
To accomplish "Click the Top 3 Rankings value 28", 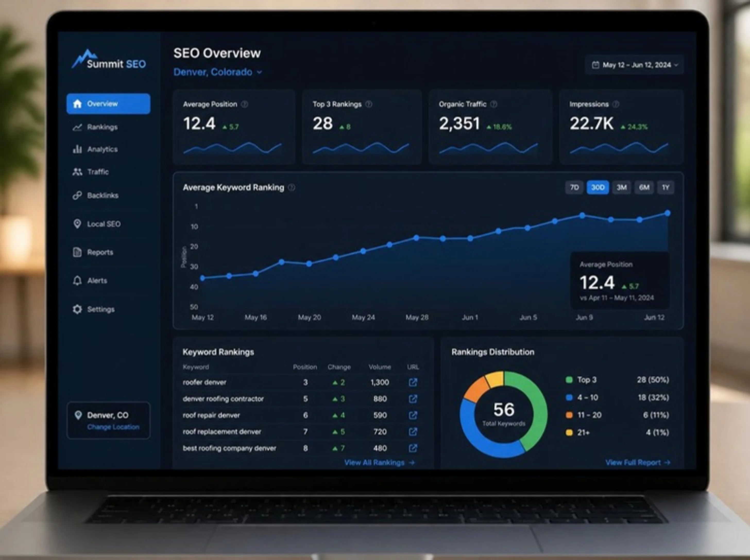I will (323, 124).
